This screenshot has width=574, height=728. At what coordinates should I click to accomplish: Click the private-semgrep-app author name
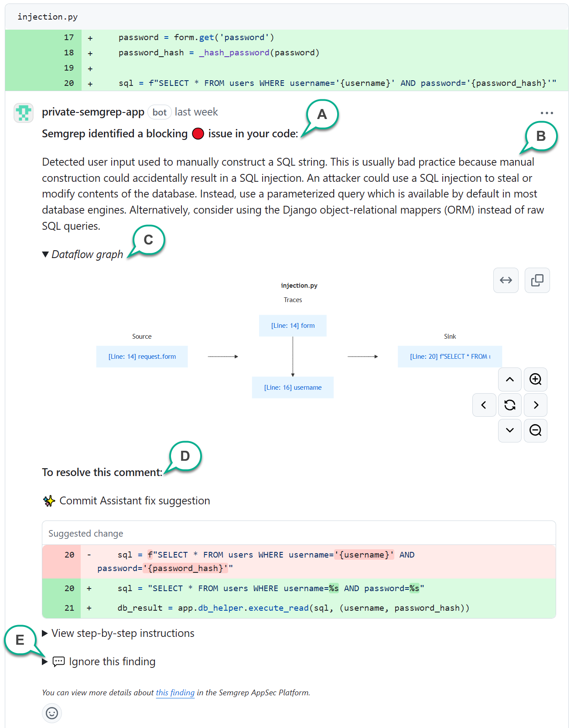point(93,112)
